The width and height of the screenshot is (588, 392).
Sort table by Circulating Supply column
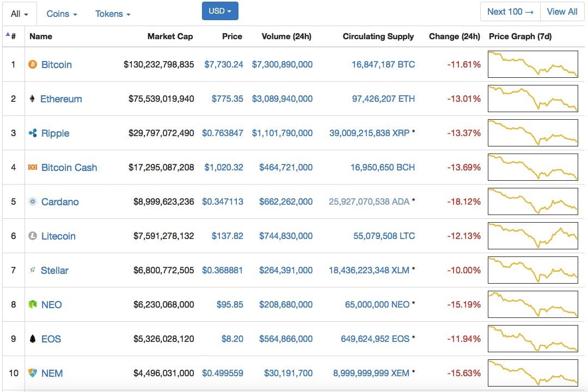[x=378, y=36]
